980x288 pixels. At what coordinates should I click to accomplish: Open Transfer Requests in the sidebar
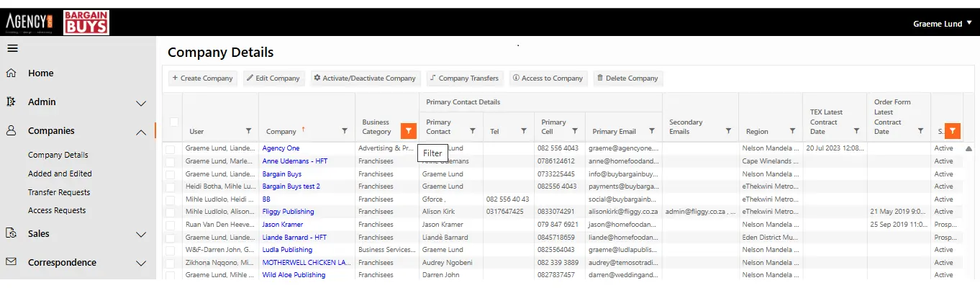tap(59, 192)
